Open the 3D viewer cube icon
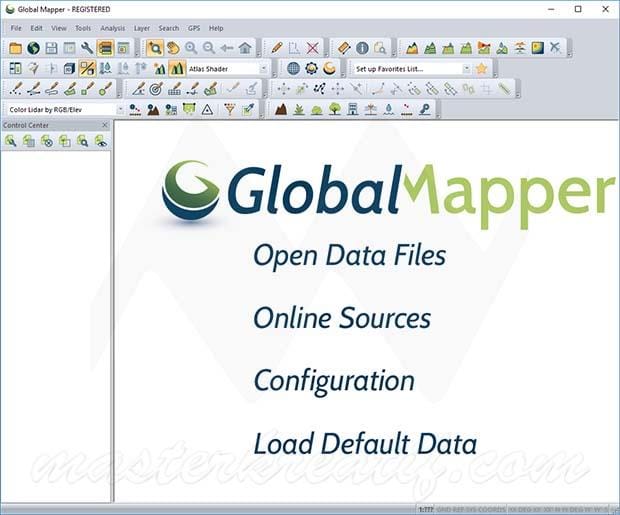Viewport: 620px width, 515px height. (69, 68)
